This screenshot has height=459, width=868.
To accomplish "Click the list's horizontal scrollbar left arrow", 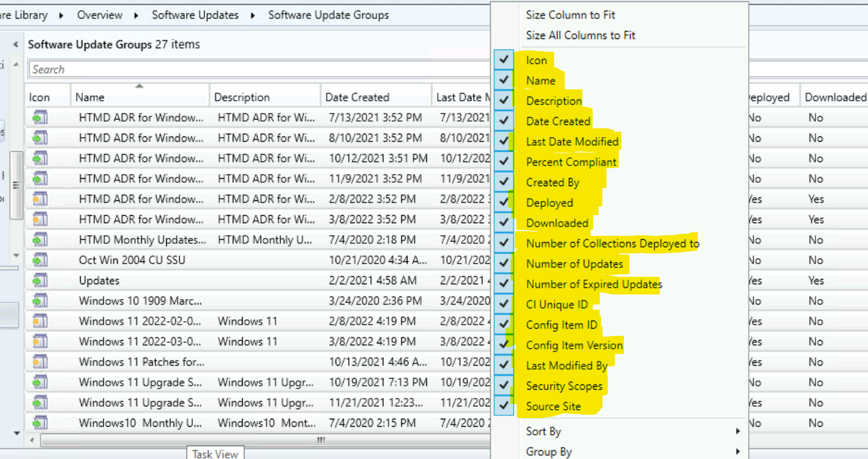I will [33, 440].
